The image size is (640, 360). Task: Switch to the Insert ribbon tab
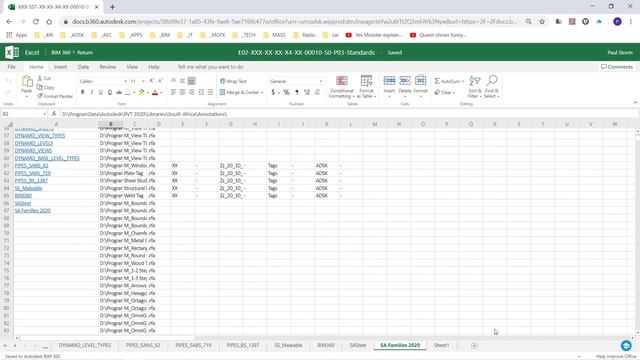[x=60, y=67]
